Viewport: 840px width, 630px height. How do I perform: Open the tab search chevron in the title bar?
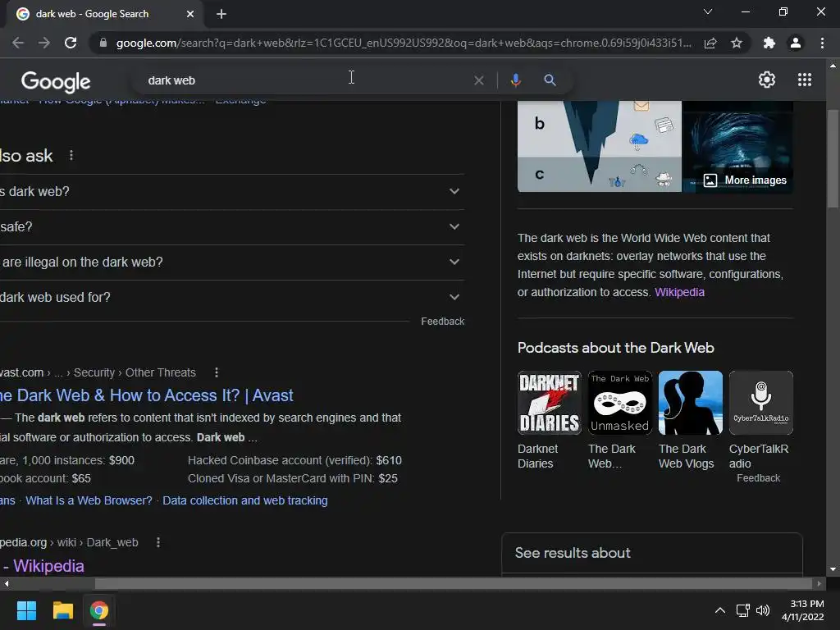[708, 11]
